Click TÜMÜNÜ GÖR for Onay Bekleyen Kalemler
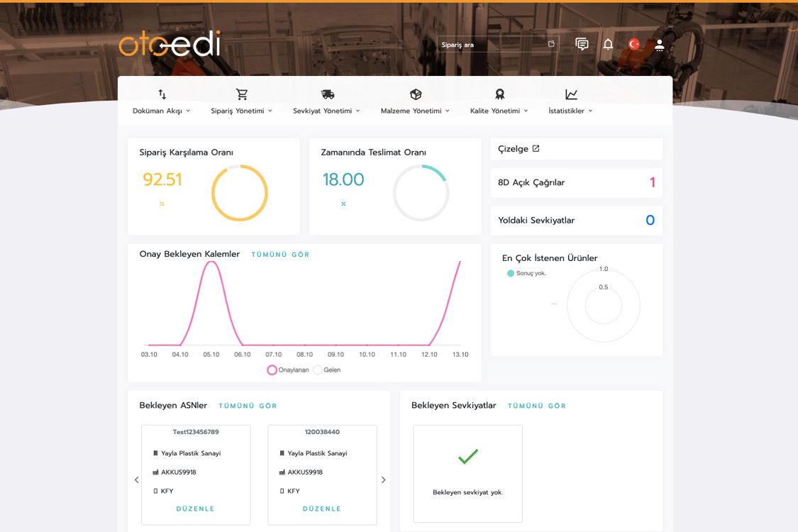 280,255
